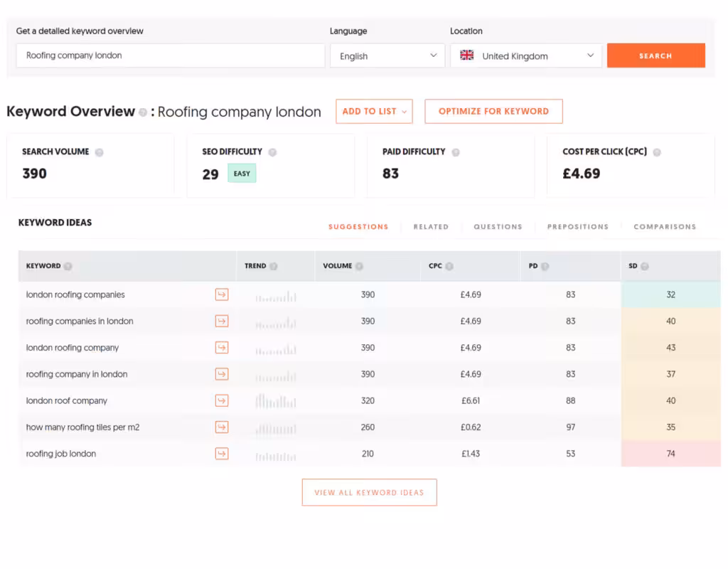Click keyword roofing companies in london

tap(80, 321)
